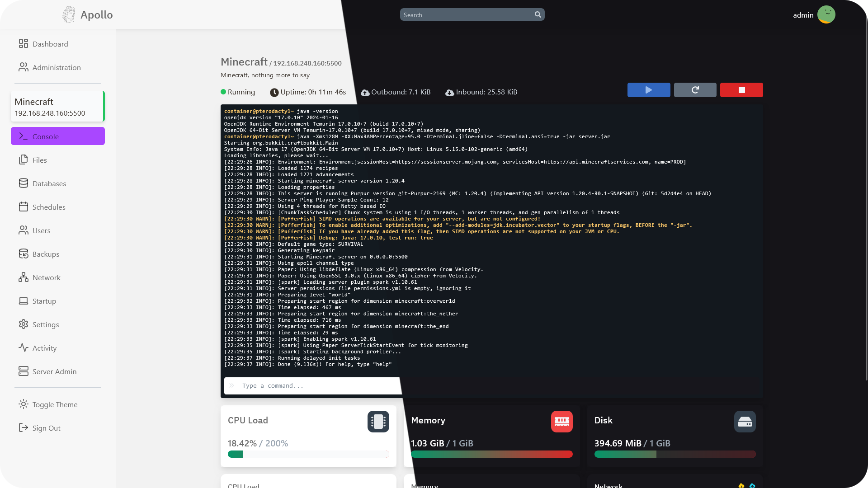Click the admin avatar image
Image resolution: width=868 pixels, height=488 pixels.
click(x=826, y=14)
